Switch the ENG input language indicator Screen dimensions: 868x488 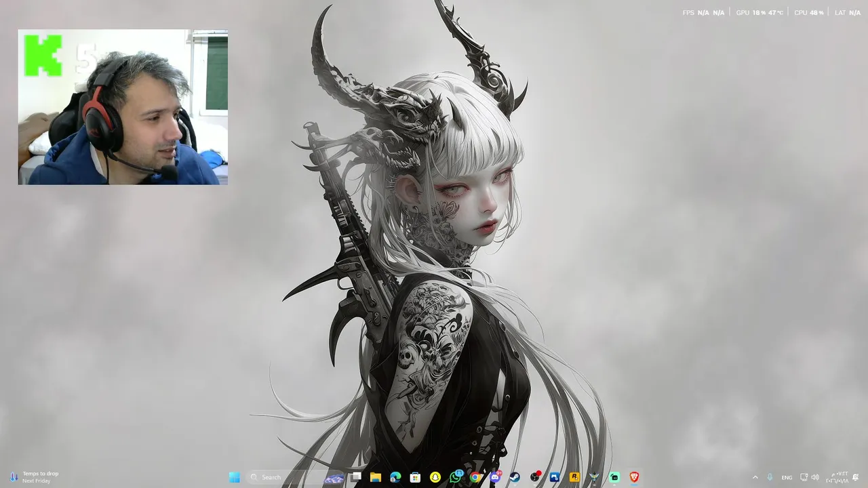787,477
